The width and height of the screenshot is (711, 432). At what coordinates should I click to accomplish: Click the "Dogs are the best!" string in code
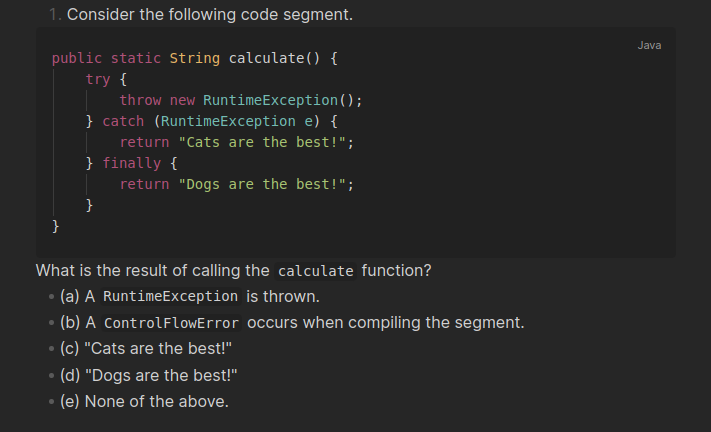click(261, 184)
